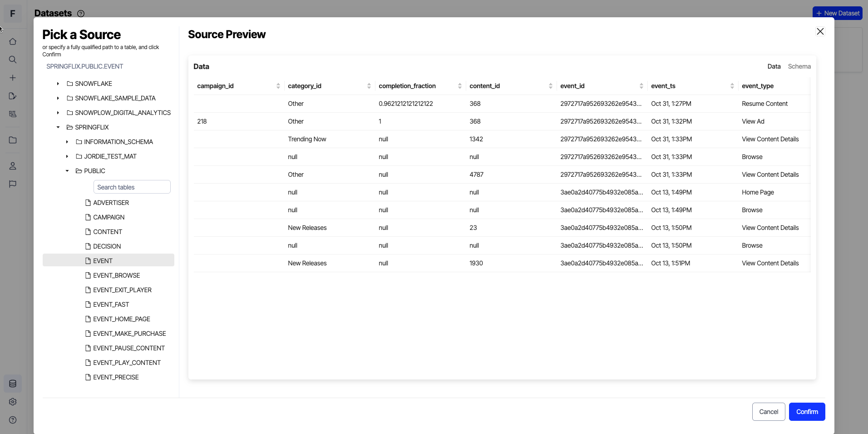Screen dimensions: 868x434
Task: Expand the SNOWFLAKE_SAMPLE_DATA database node
Action: pos(58,98)
